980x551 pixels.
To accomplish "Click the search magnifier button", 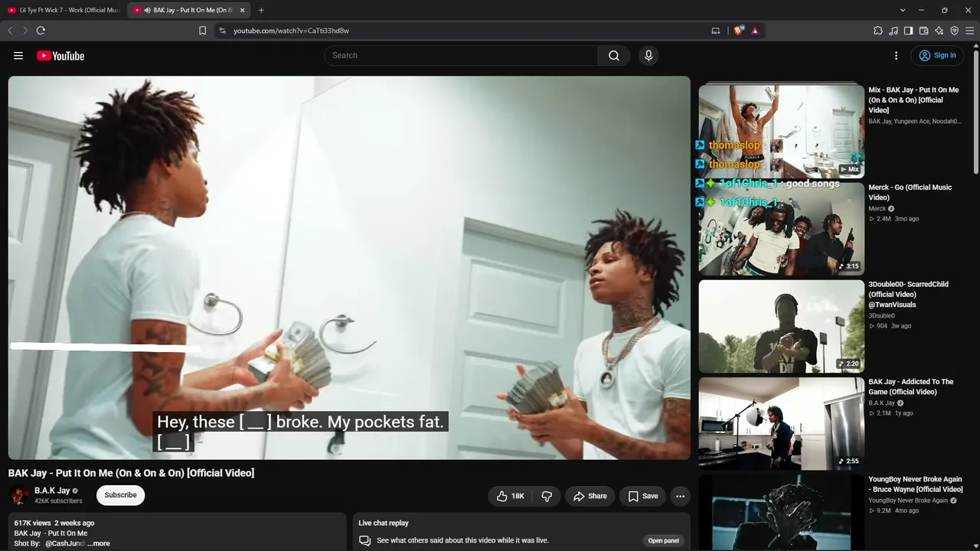I will point(614,55).
